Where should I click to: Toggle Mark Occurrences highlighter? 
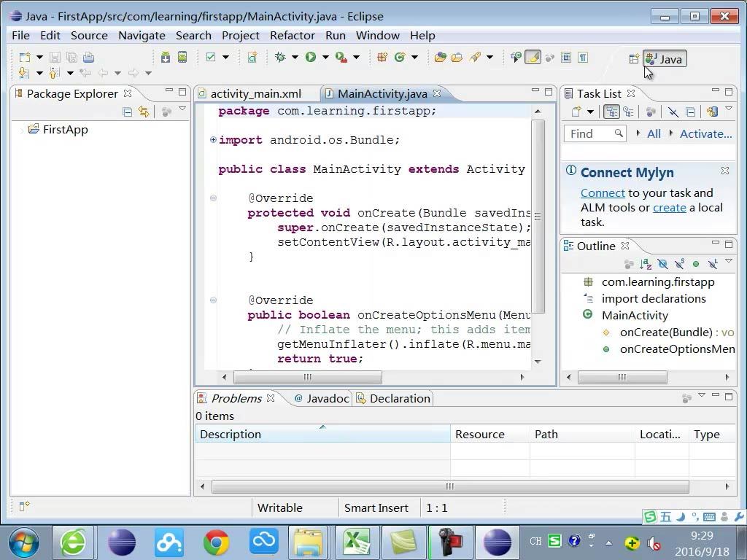[x=533, y=58]
